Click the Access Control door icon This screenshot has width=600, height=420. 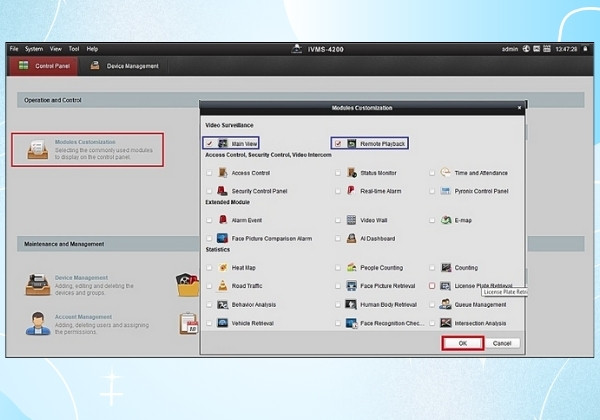(223, 173)
